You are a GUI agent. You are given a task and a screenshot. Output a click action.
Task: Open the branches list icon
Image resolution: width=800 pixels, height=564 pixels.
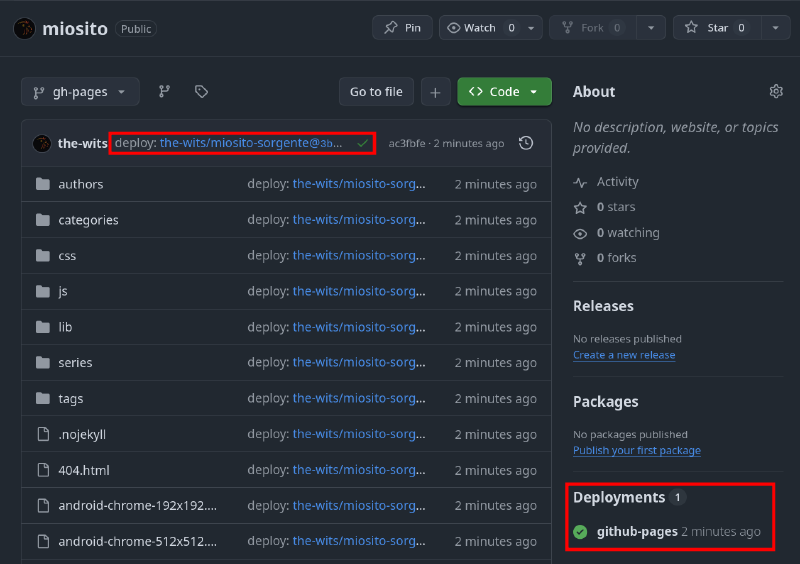tap(164, 92)
